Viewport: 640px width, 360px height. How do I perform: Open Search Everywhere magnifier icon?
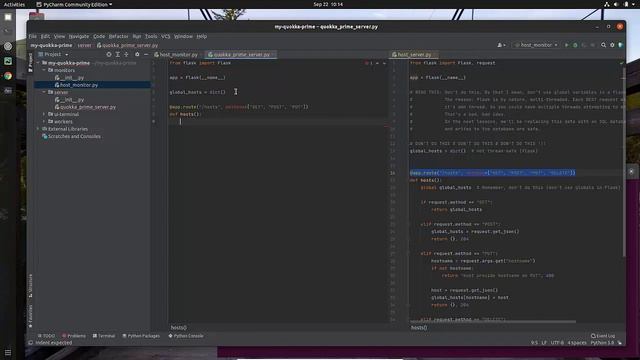coord(603,45)
